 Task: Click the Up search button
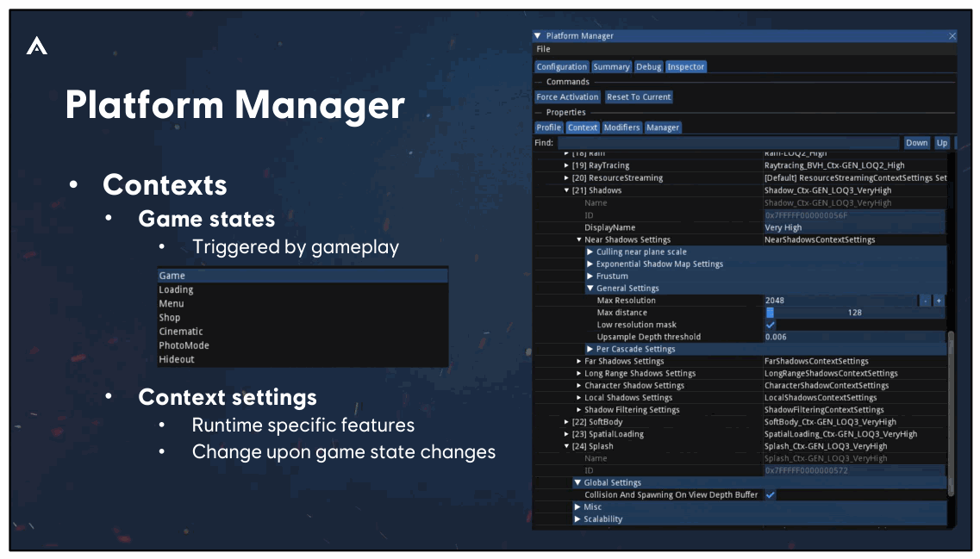(942, 143)
